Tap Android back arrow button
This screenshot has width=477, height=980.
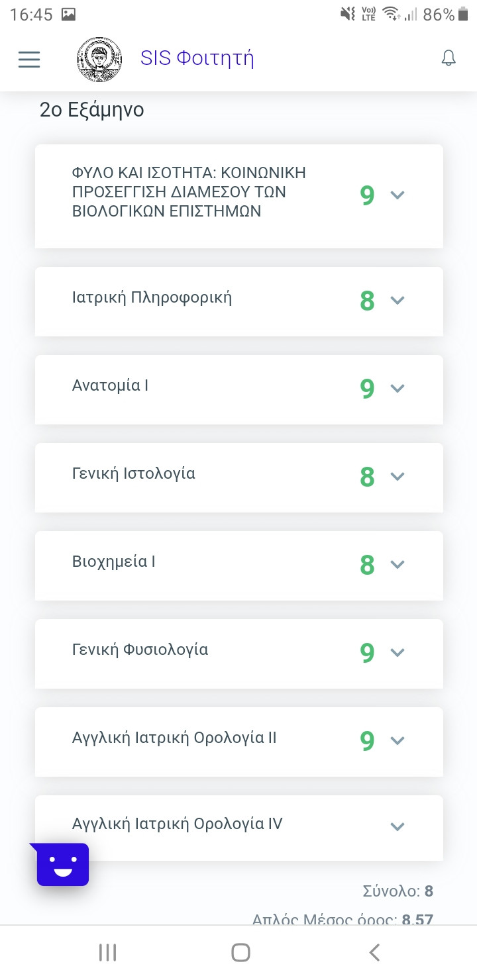pos(374,952)
